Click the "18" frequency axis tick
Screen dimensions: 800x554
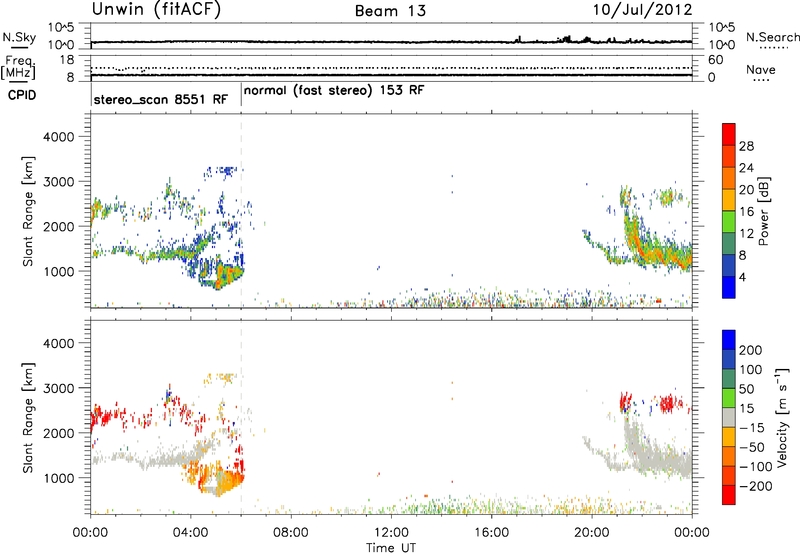tap(66, 60)
